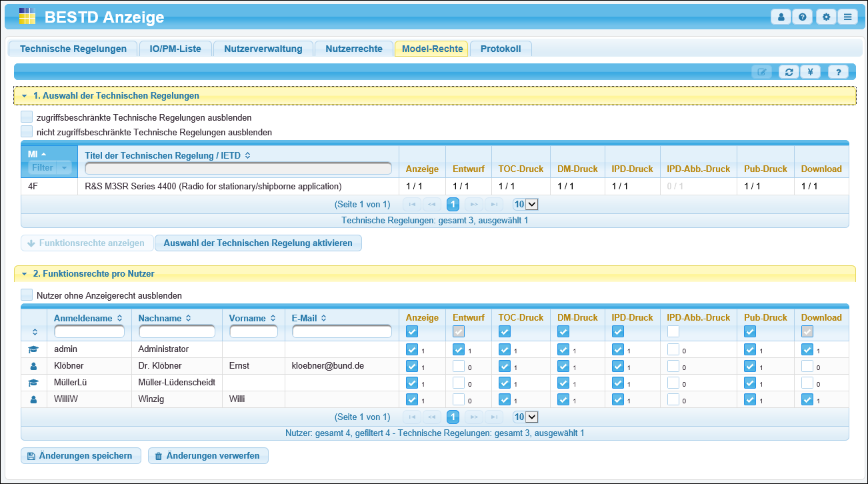Image resolution: width=868 pixels, height=484 pixels.
Task: Select the 'R&S M3SR Series 4400' regulation row
Action: 435,187
